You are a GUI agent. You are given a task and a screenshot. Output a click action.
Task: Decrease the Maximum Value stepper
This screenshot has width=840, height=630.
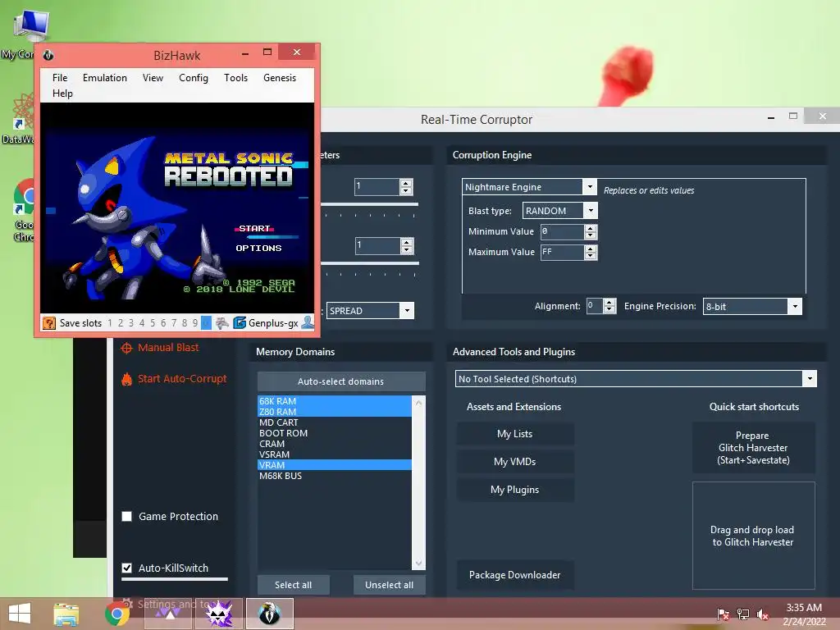click(x=591, y=256)
